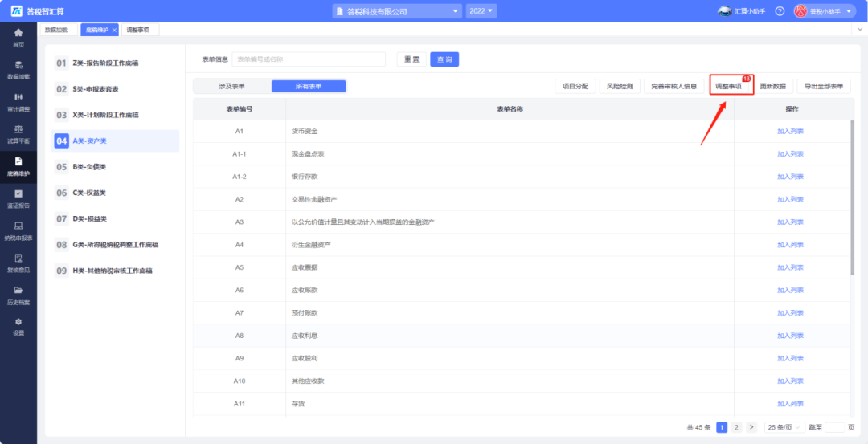Click the help question mark icon
Screen dimensions: 868x444
[780, 11]
